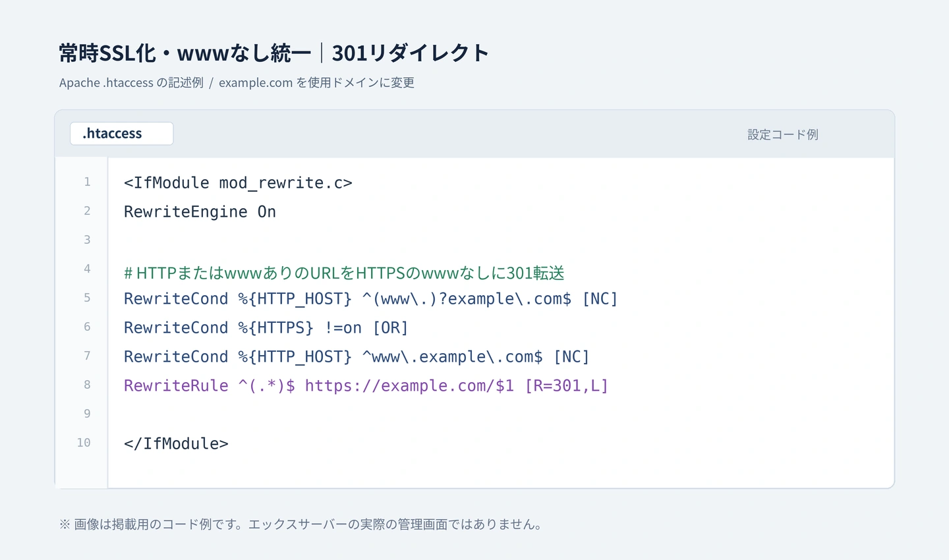Click line number 10 in the gutter
This screenshot has width=949, height=560.
(84, 443)
